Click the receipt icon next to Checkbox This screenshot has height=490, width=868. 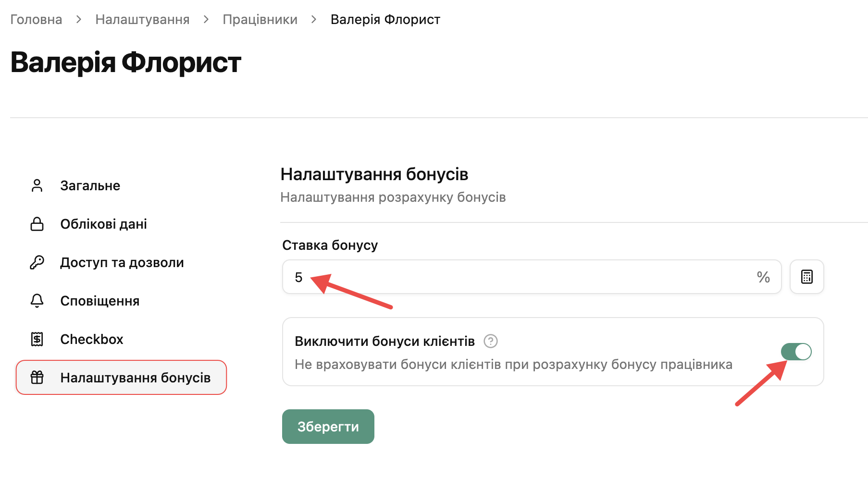(37, 339)
